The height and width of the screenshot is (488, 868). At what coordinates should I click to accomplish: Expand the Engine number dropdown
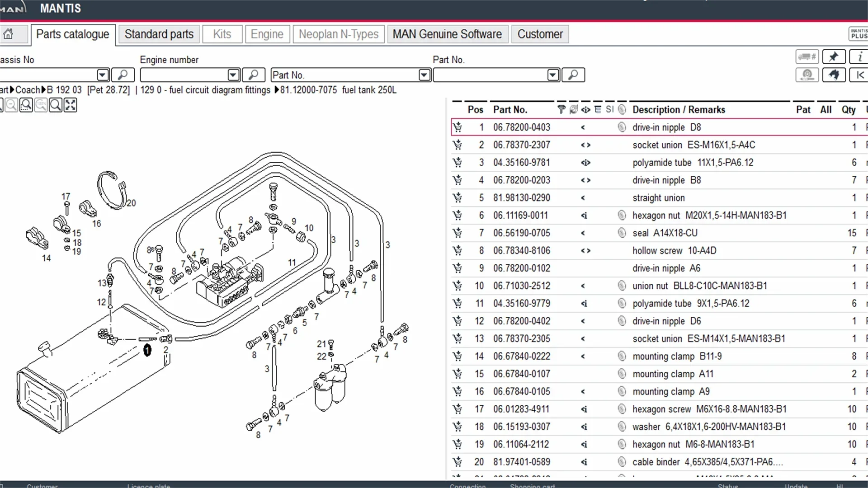click(x=233, y=75)
